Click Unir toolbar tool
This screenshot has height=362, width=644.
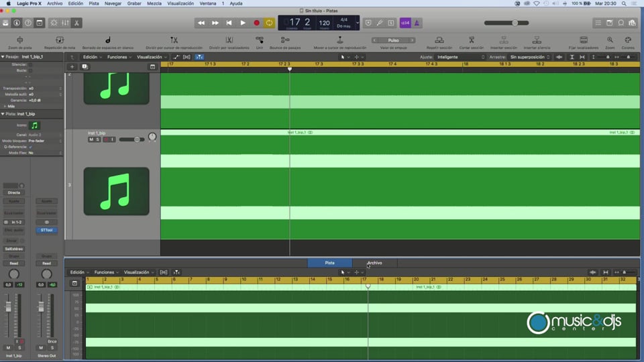[x=260, y=42]
